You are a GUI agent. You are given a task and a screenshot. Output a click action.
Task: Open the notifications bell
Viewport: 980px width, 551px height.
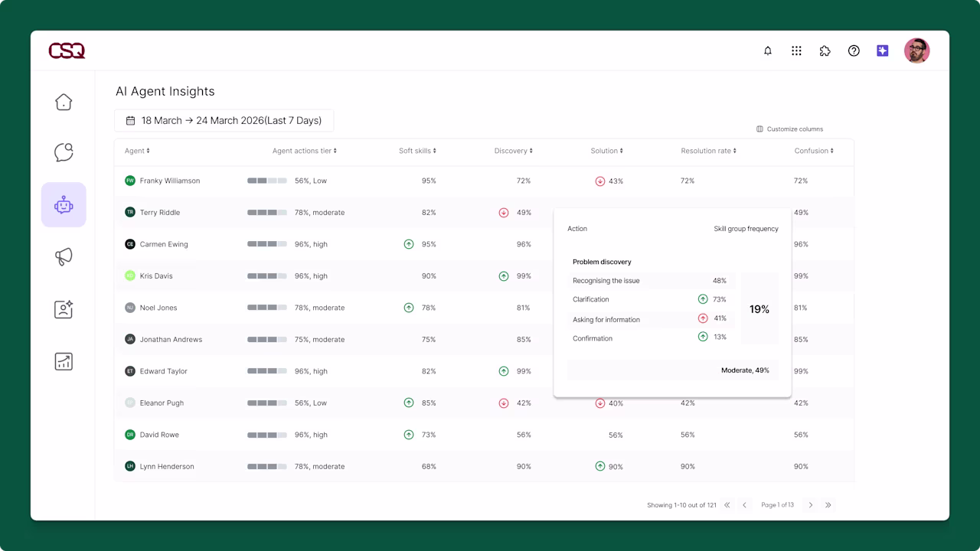[768, 51]
